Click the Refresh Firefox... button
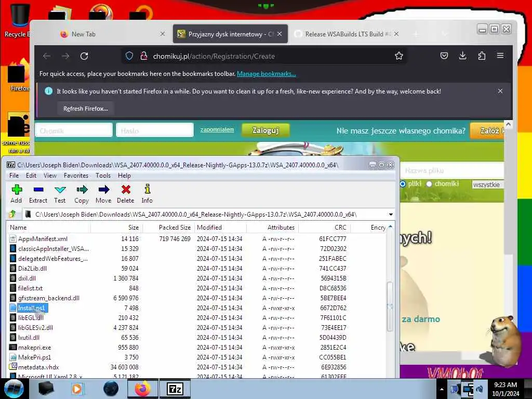Image resolution: width=532 pixels, height=399 pixels. pyautogui.click(x=86, y=109)
